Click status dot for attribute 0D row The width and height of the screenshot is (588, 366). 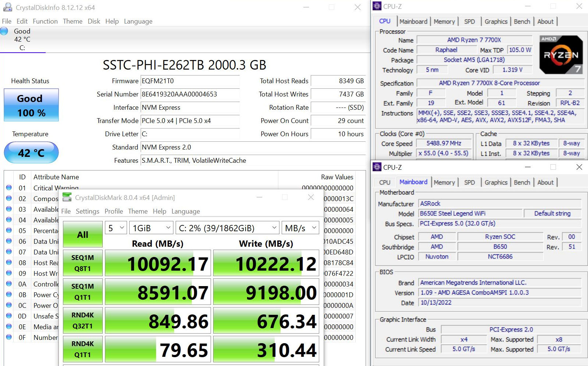coord(9,316)
